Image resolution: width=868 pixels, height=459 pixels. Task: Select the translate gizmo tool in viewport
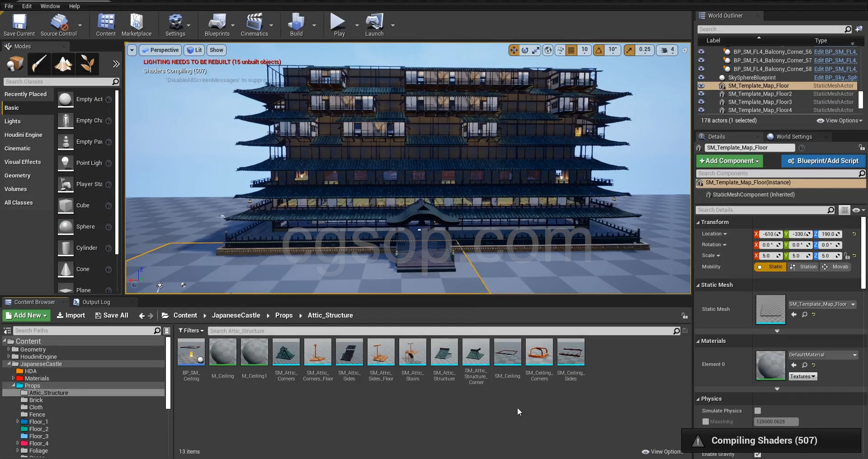click(514, 50)
